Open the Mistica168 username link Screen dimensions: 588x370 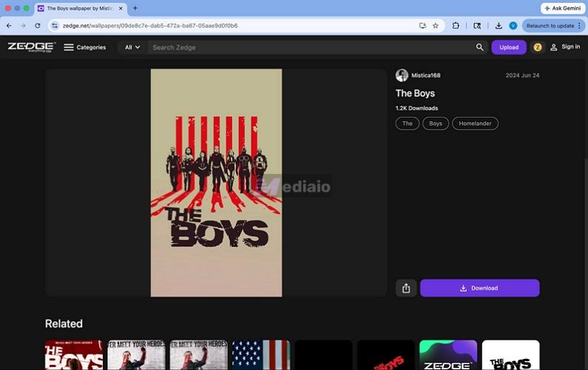(425, 75)
